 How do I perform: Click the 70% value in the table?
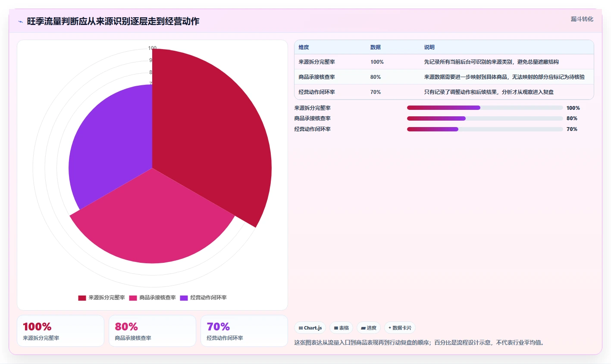pos(376,92)
